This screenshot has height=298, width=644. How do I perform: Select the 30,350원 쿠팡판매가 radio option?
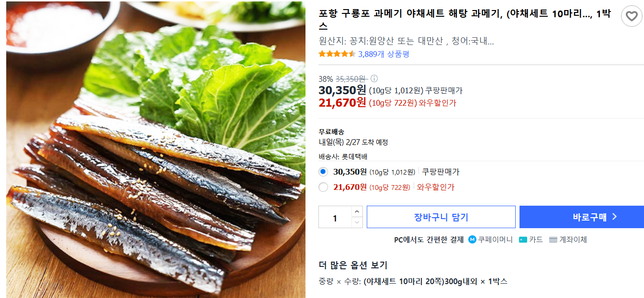[323, 172]
